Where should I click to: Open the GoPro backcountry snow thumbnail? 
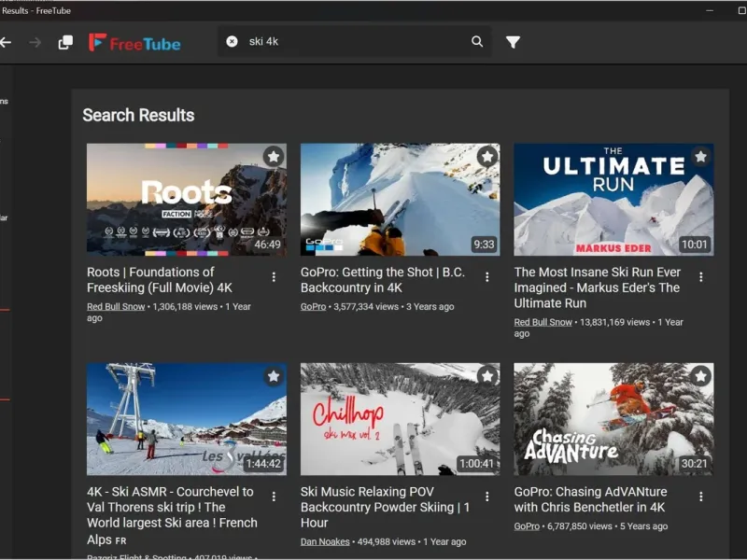(x=401, y=200)
